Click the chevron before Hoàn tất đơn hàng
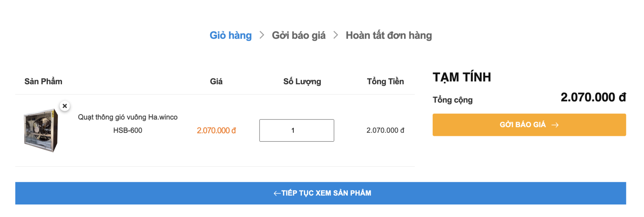The width and height of the screenshot is (644, 217). pos(336,35)
